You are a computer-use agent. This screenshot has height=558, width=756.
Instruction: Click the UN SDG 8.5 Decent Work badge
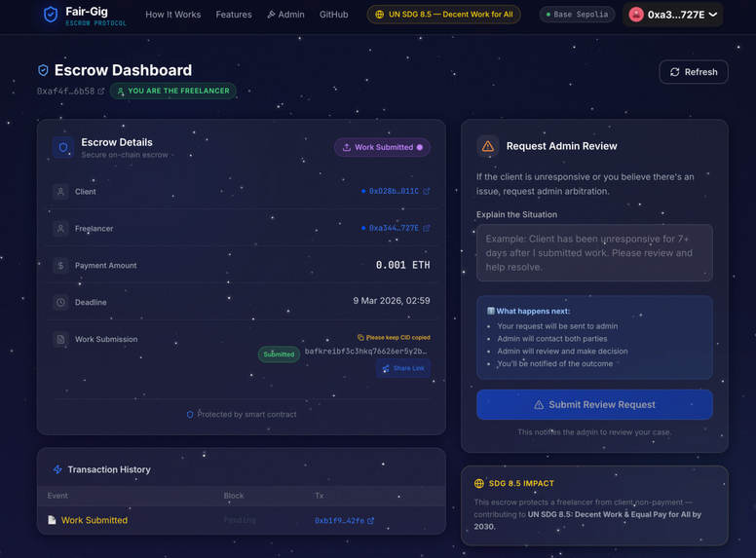pyautogui.click(x=443, y=15)
